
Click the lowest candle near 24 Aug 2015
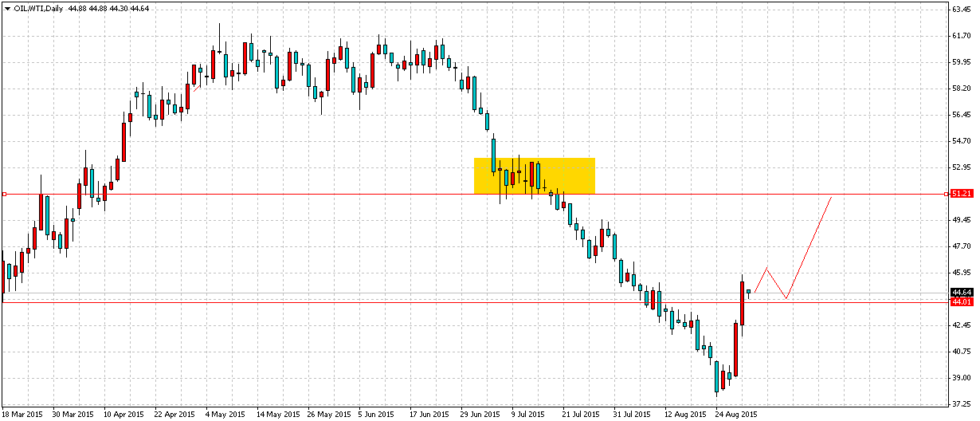click(717, 377)
